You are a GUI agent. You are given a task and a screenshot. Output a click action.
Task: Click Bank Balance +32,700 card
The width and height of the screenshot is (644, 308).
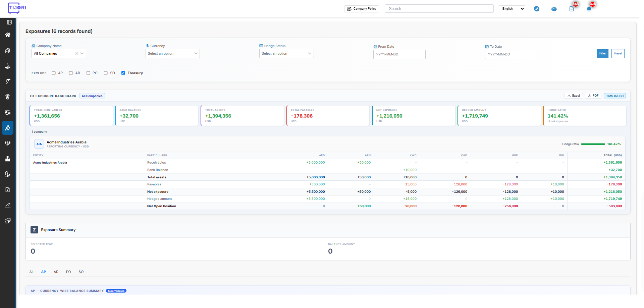[x=157, y=116]
